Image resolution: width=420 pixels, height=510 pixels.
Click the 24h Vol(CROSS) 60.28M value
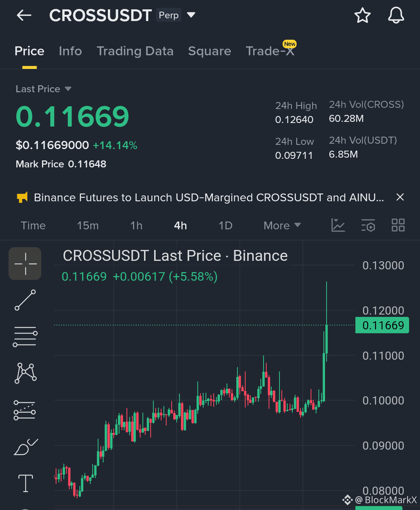(346, 118)
